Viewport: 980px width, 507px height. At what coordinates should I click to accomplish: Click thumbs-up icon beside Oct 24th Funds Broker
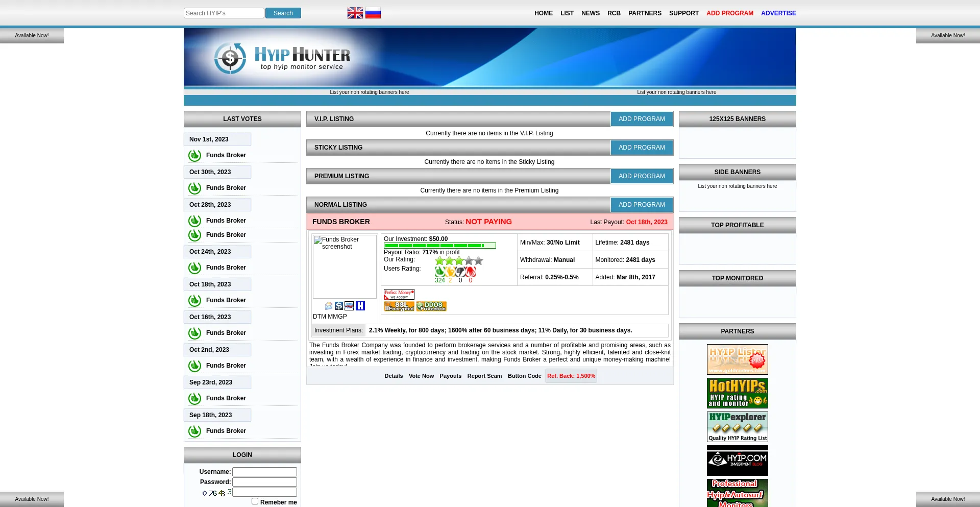click(x=194, y=268)
